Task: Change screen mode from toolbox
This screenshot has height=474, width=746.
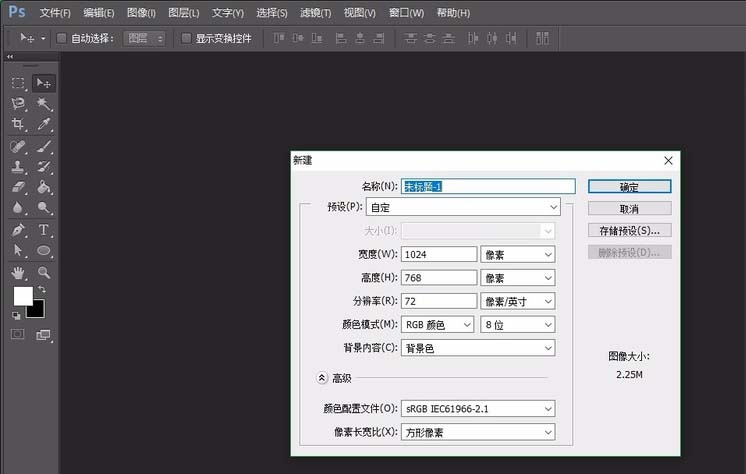Action: click(x=43, y=335)
